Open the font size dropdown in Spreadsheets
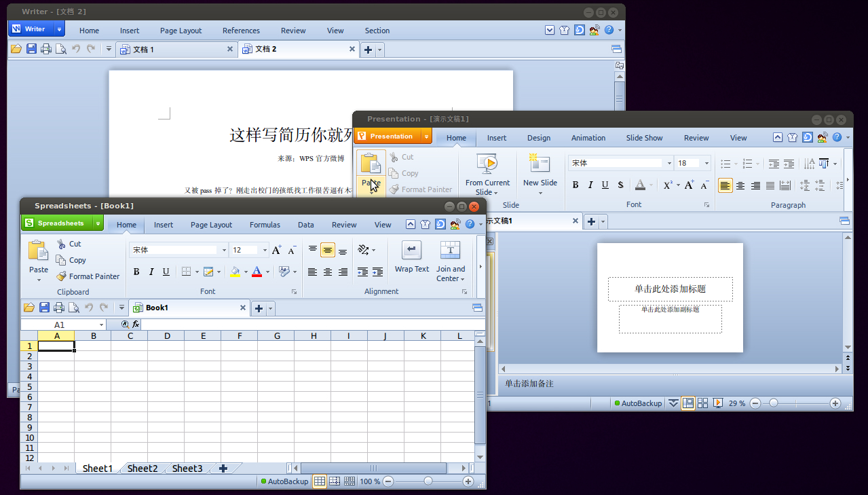 [265, 250]
